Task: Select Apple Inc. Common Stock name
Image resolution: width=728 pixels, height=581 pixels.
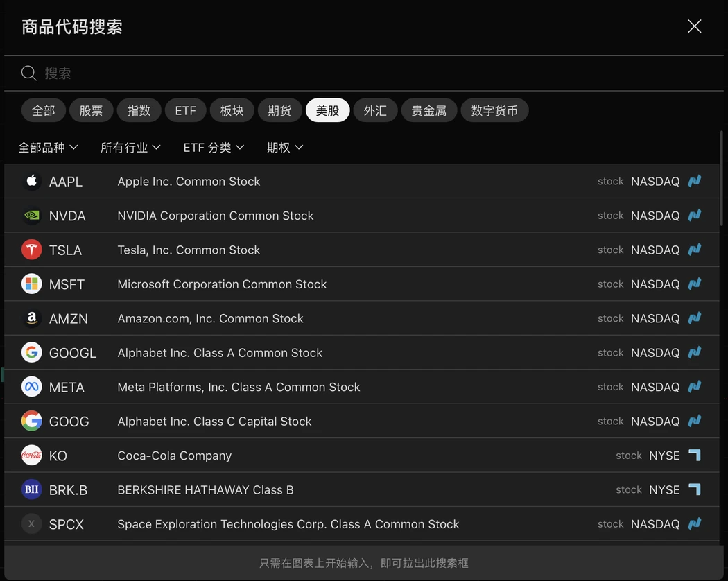Action: click(x=189, y=181)
